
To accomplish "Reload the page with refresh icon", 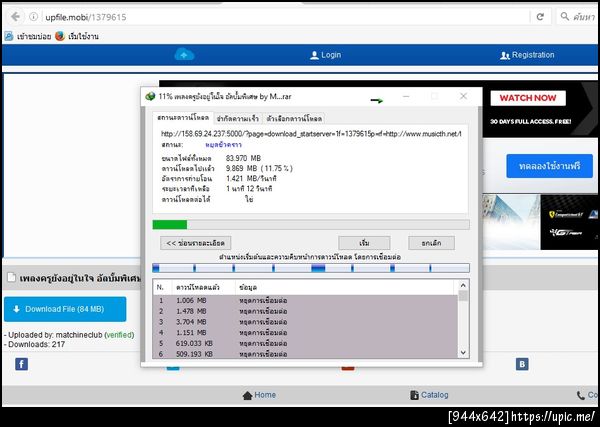I will pyautogui.click(x=540, y=17).
